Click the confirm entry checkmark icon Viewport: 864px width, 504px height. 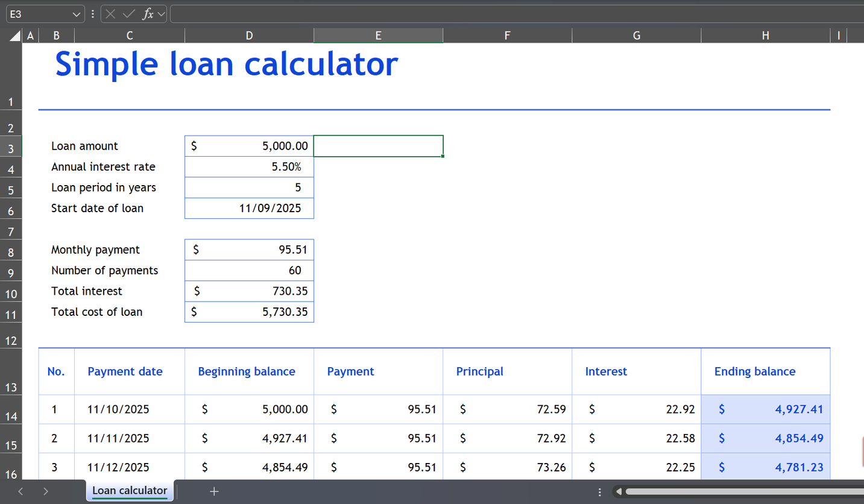[x=128, y=13]
